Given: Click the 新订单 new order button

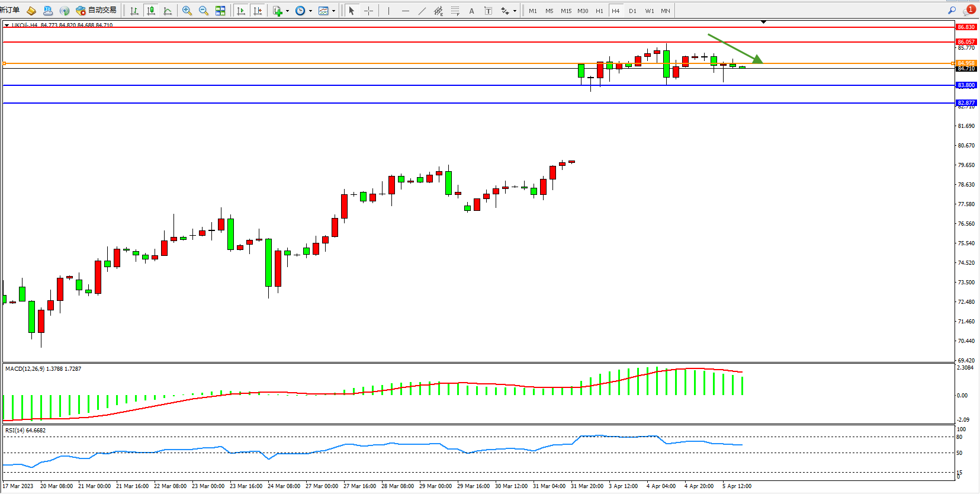Looking at the screenshot, I should click(x=10, y=10).
